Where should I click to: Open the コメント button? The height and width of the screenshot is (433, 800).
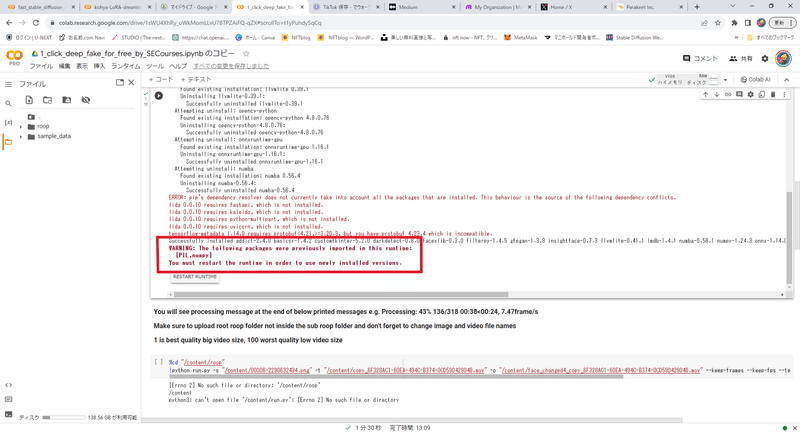click(x=700, y=59)
